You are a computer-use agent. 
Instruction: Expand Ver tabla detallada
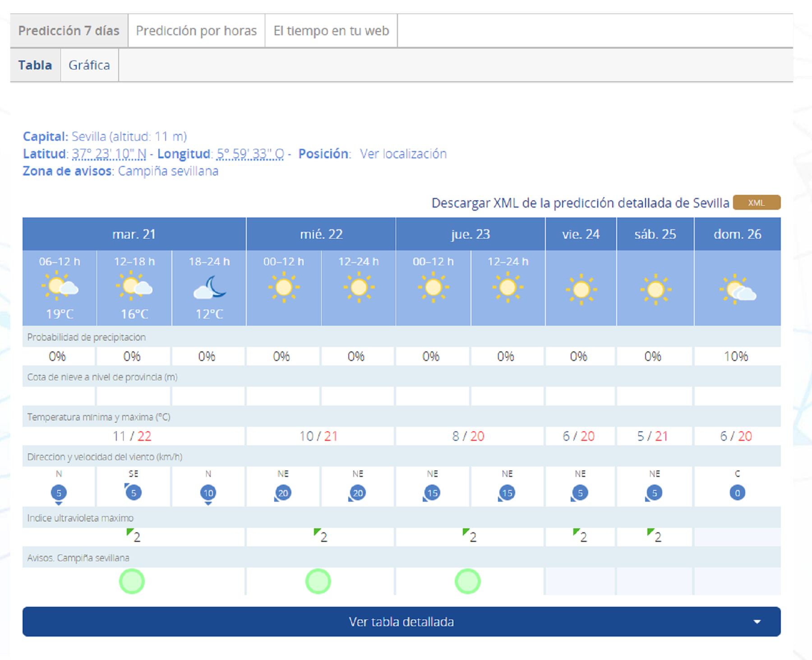[x=401, y=622]
